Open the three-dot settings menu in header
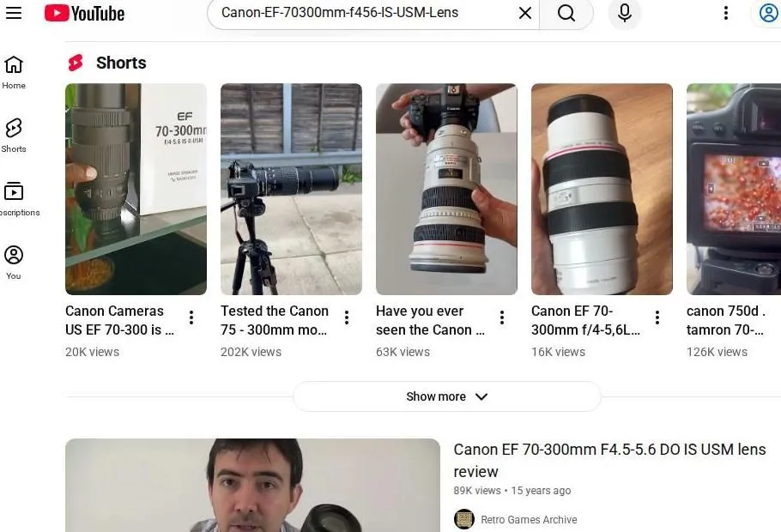 [726, 13]
